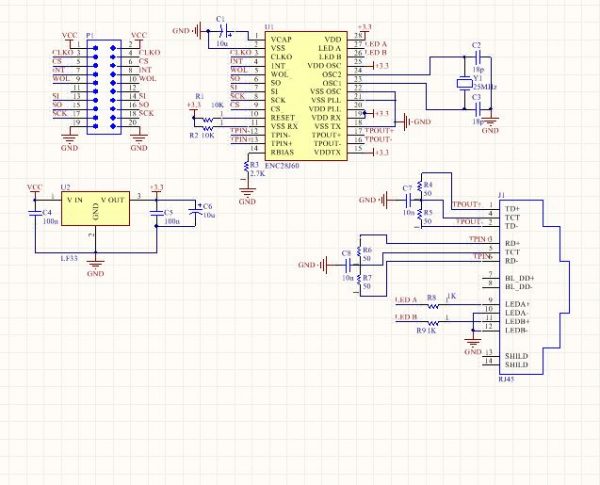Click the 'LEDB-' pin on J1
Viewport: 600px width, 485px height.
[x=517, y=330]
